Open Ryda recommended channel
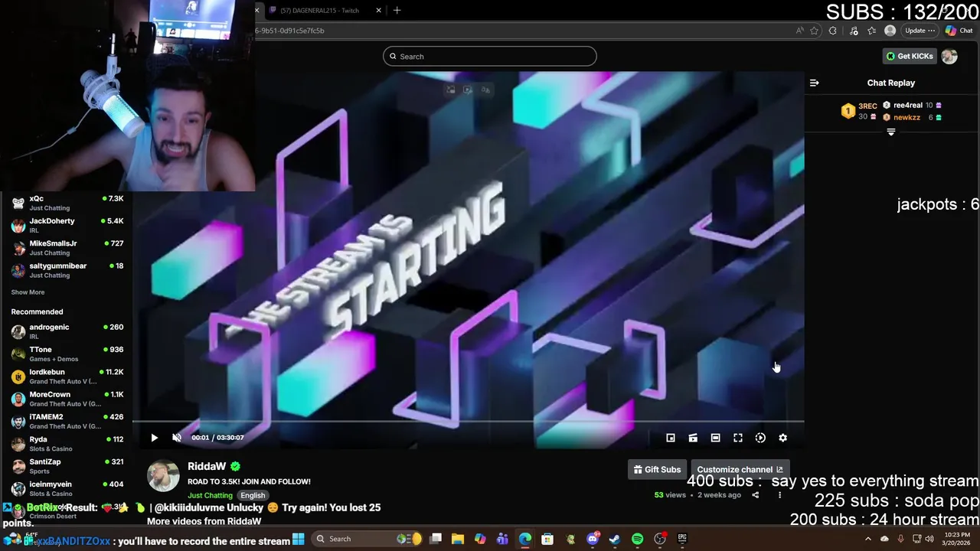980x551 pixels. tap(67, 444)
